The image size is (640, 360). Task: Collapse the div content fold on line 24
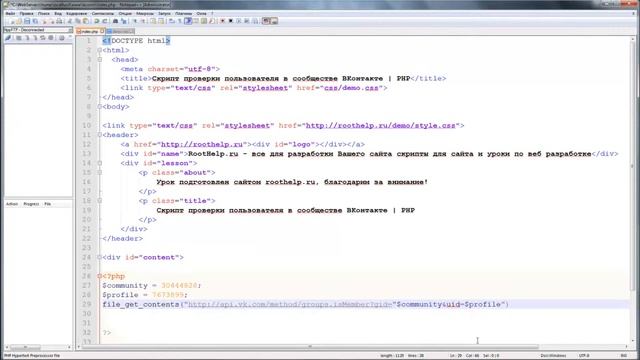point(100,257)
